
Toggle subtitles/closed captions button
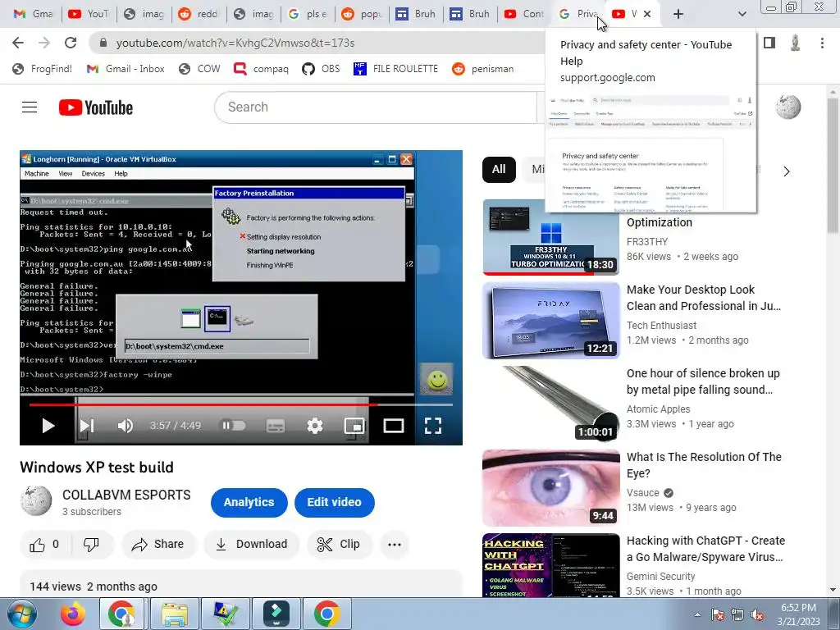pos(276,426)
